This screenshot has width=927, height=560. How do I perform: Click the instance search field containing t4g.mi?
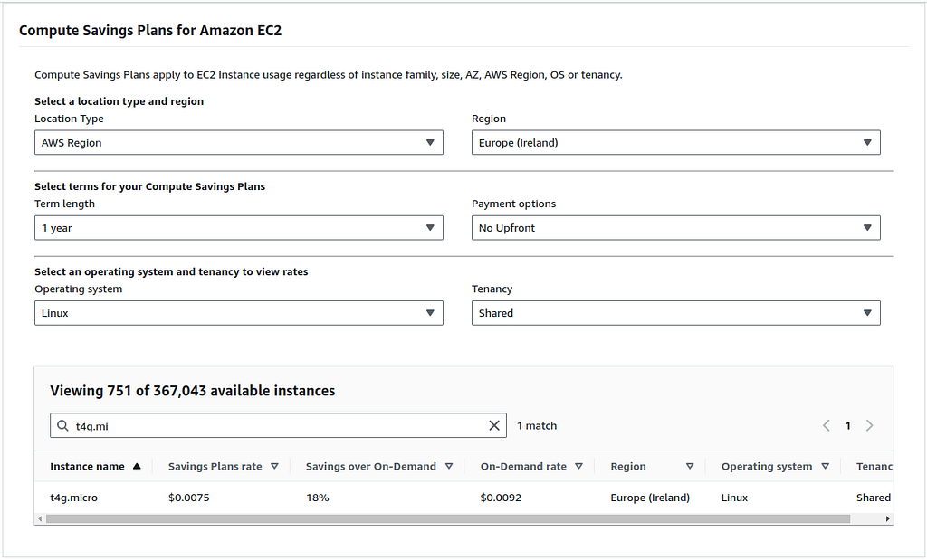278,425
